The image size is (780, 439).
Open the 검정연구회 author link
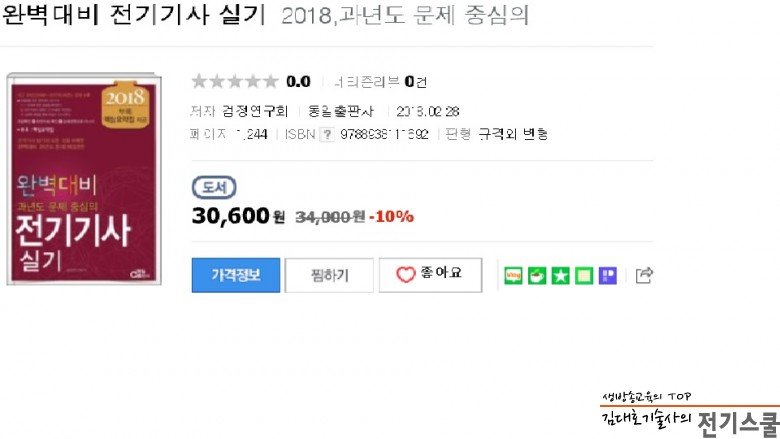tap(254, 110)
